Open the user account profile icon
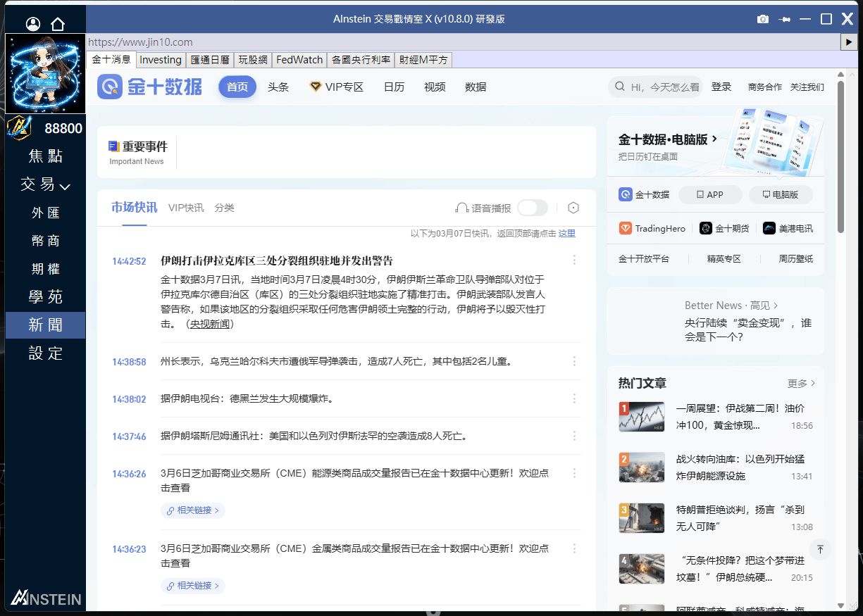 tap(33, 24)
